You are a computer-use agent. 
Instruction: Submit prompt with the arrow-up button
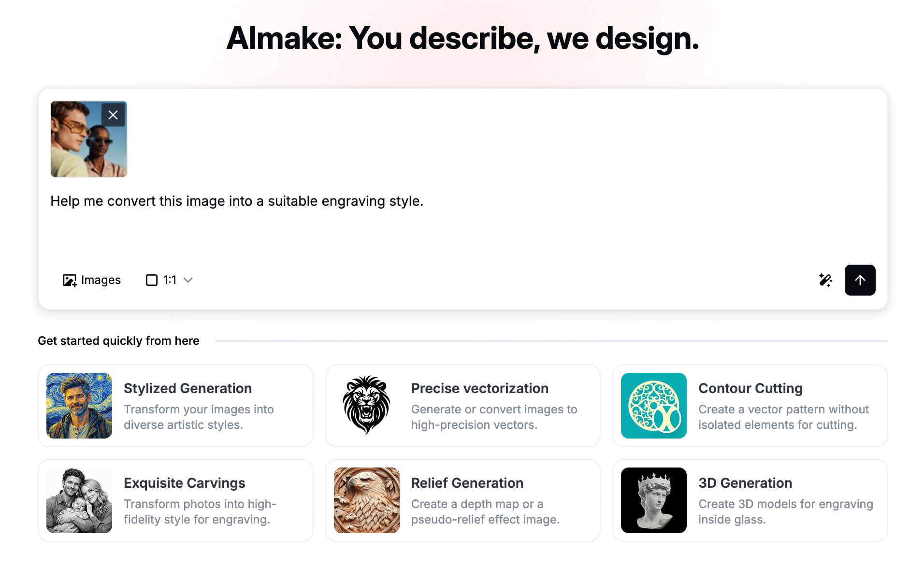(860, 280)
